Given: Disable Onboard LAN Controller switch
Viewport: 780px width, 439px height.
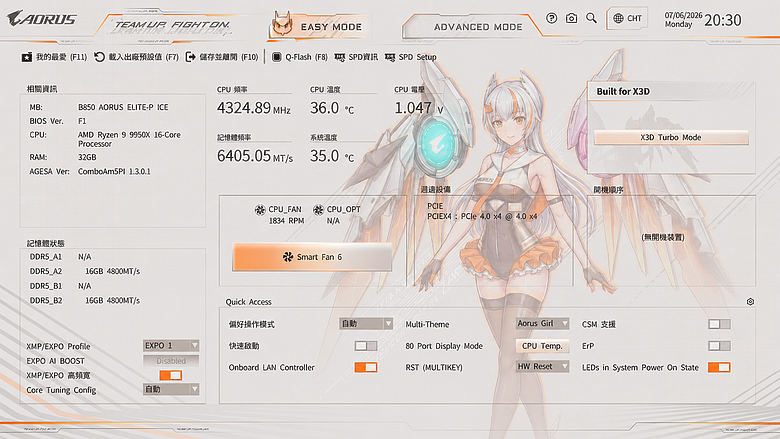Looking at the screenshot, I should tap(366, 367).
